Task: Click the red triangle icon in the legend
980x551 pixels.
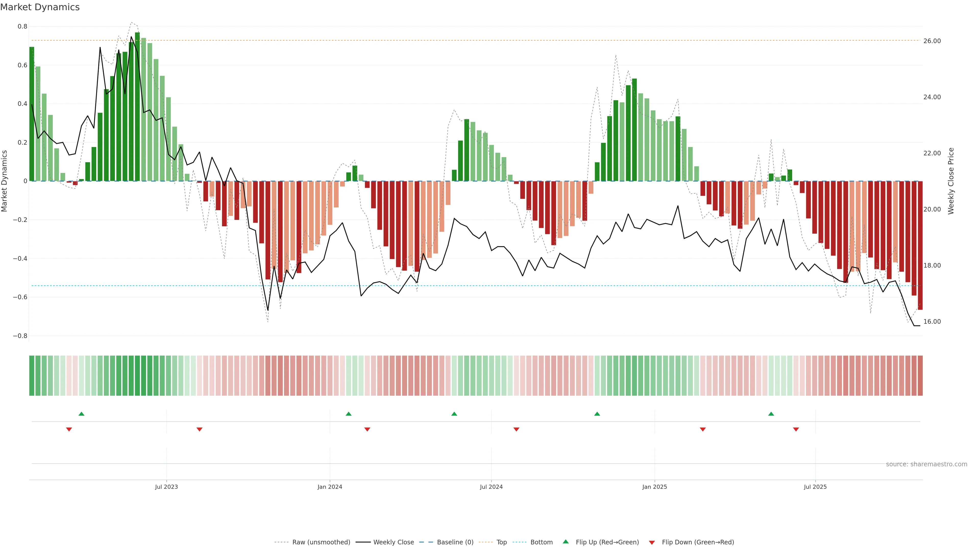Action: 652,542
